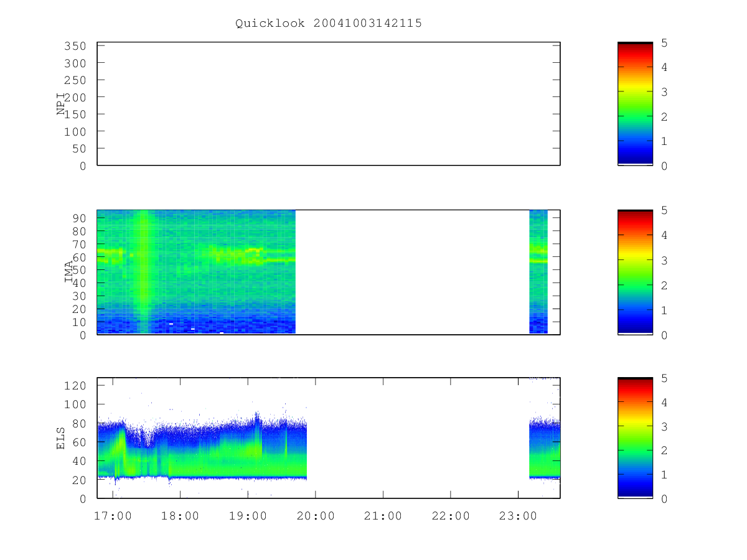Image resolution: width=747 pixels, height=560 pixels.
Task: Click the 250 tick on NPI axis
Action: coord(76,80)
